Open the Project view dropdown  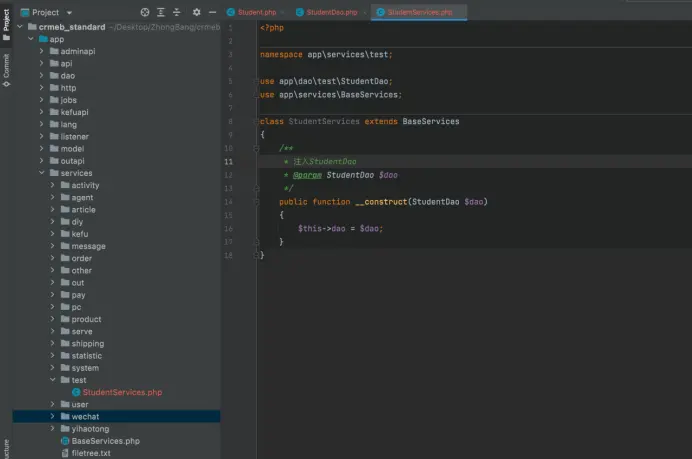point(69,12)
